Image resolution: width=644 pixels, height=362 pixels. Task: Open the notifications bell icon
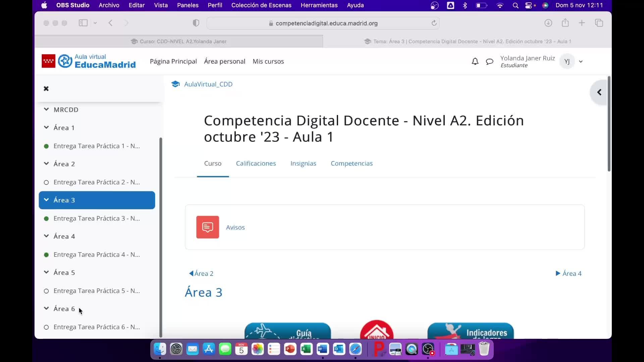[475, 61]
